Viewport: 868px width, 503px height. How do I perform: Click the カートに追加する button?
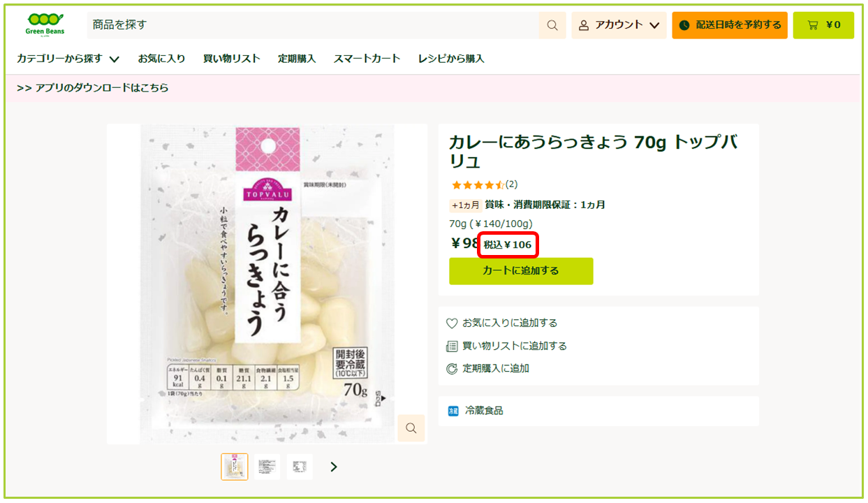[x=521, y=271]
